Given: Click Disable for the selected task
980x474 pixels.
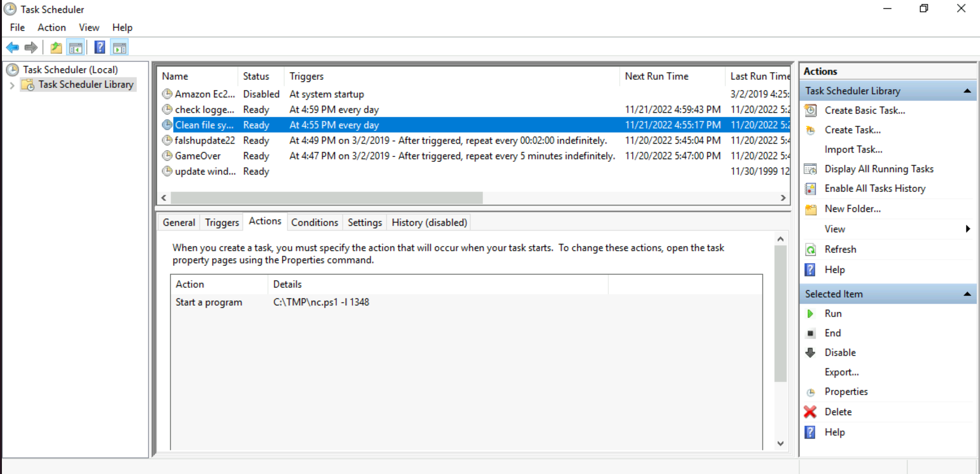Looking at the screenshot, I should (x=839, y=352).
